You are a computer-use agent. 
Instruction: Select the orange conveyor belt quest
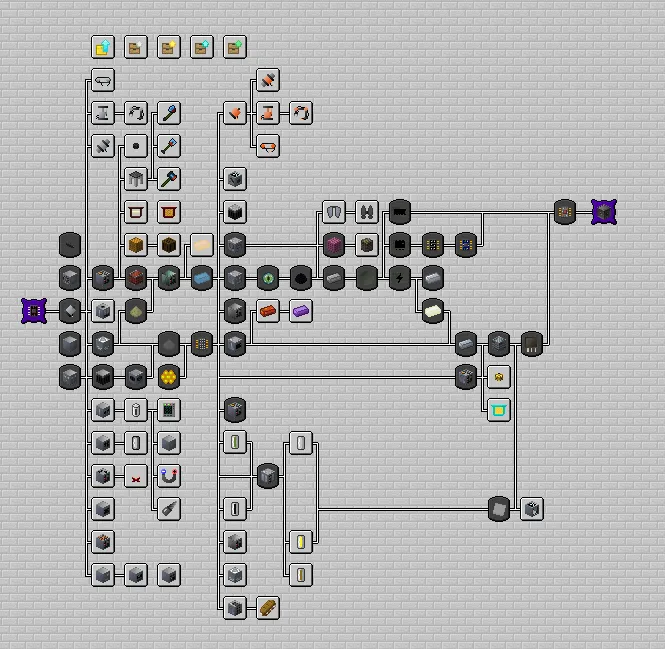tap(268, 146)
